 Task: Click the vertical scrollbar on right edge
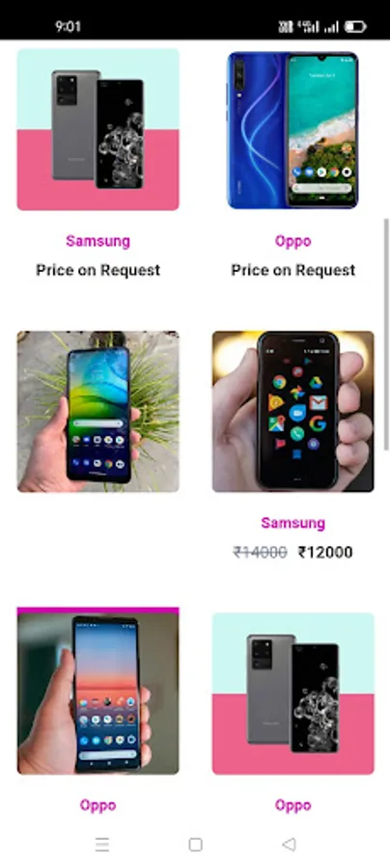(x=386, y=335)
